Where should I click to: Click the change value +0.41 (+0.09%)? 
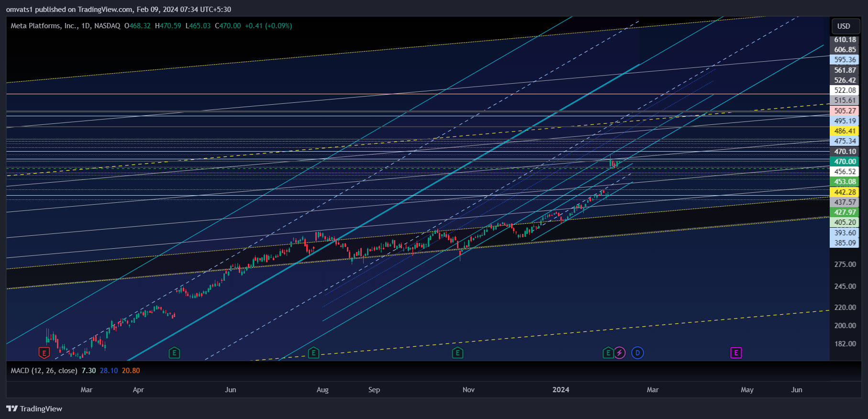tap(268, 26)
